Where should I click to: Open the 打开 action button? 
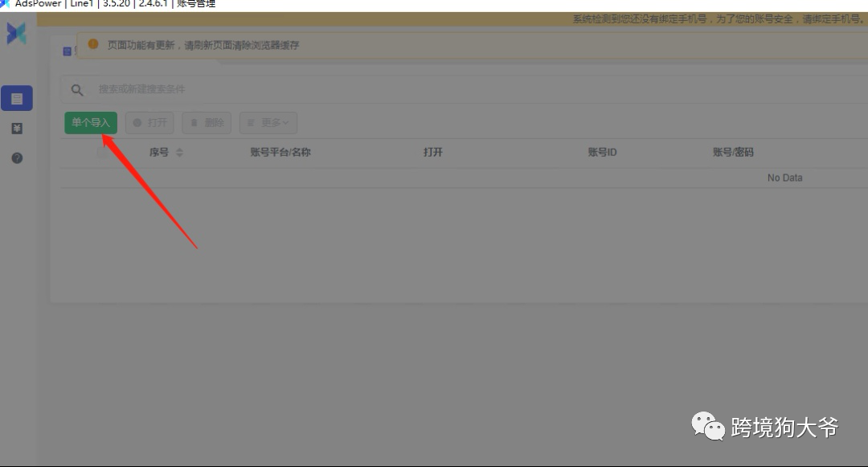149,122
